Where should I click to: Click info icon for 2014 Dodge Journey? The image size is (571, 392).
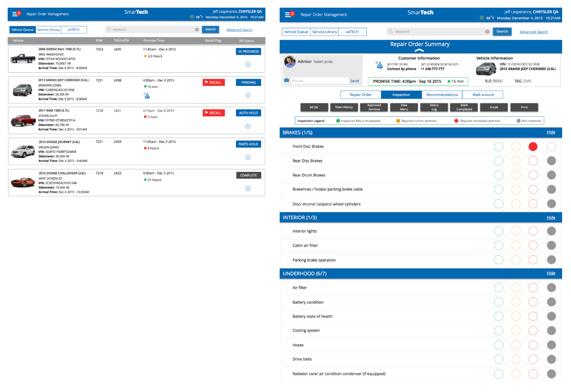(x=248, y=157)
